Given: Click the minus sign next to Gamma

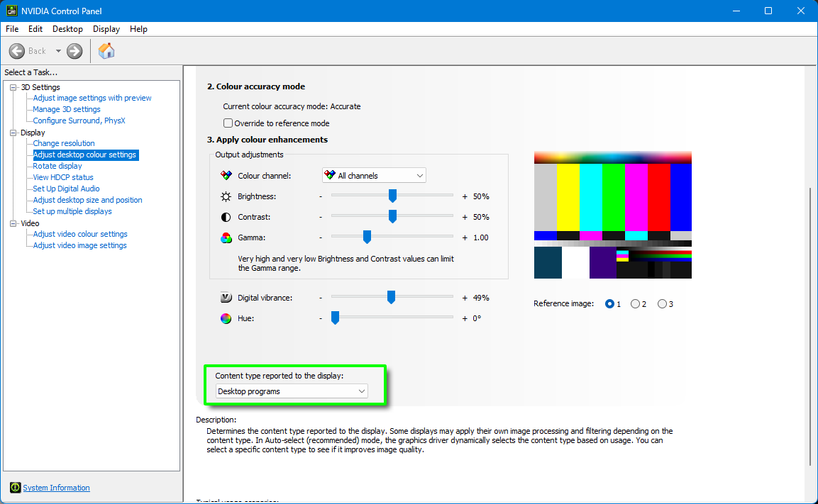Looking at the screenshot, I should (321, 237).
